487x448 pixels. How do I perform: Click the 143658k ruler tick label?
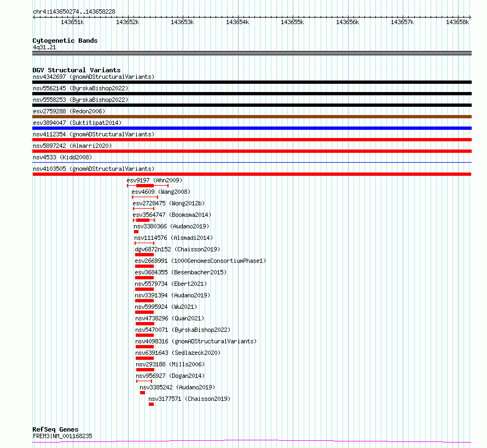click(457, 22)
